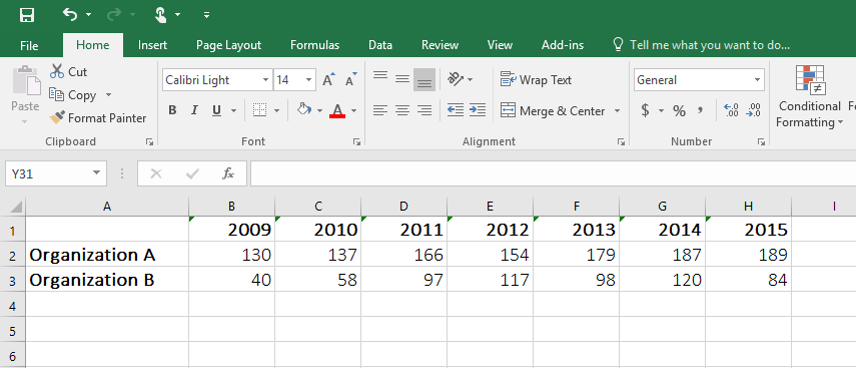
Task: Open the Undo history dropdown arrow
Action: pos(88,15)
